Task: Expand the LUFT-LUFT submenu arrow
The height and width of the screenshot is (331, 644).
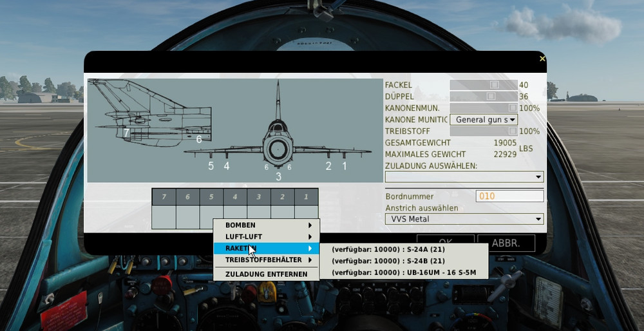Action: [310, 236]
